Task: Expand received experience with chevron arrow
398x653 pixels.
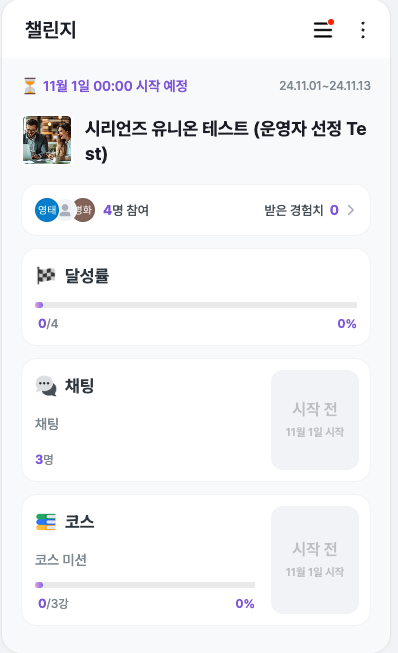Action: (x=351, y=210)
